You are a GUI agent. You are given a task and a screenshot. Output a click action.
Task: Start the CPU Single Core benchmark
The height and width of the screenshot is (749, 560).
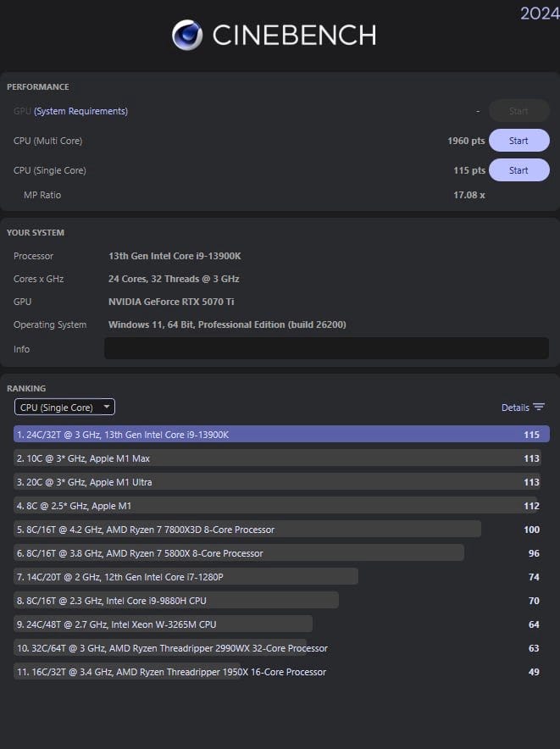(x=518, y=170)
